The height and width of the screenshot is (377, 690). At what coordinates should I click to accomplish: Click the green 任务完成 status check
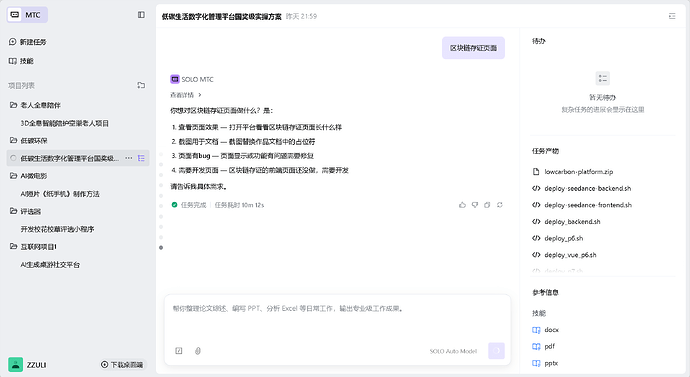[x=174, y=205]
